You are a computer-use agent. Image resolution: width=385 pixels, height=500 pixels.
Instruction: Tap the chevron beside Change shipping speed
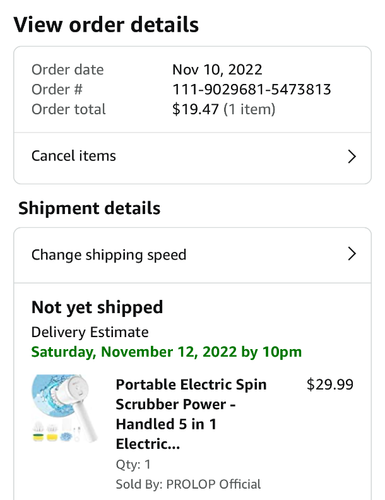[352, 254]
